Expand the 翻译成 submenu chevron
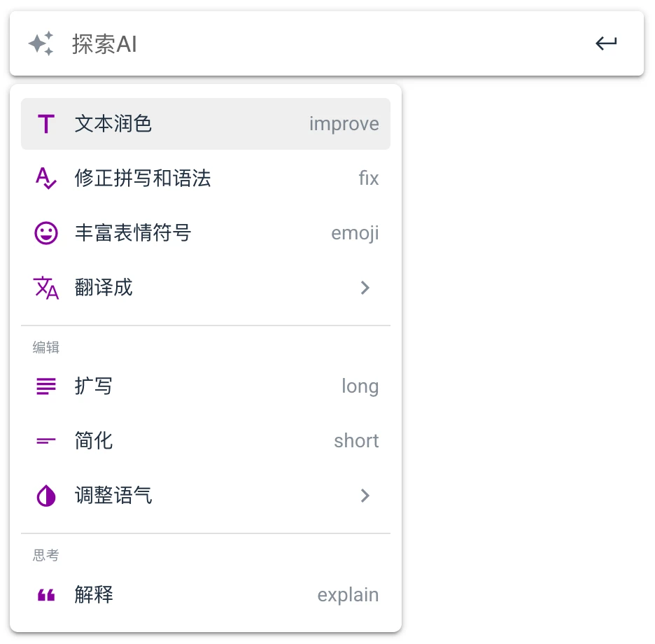 [365, 288]
